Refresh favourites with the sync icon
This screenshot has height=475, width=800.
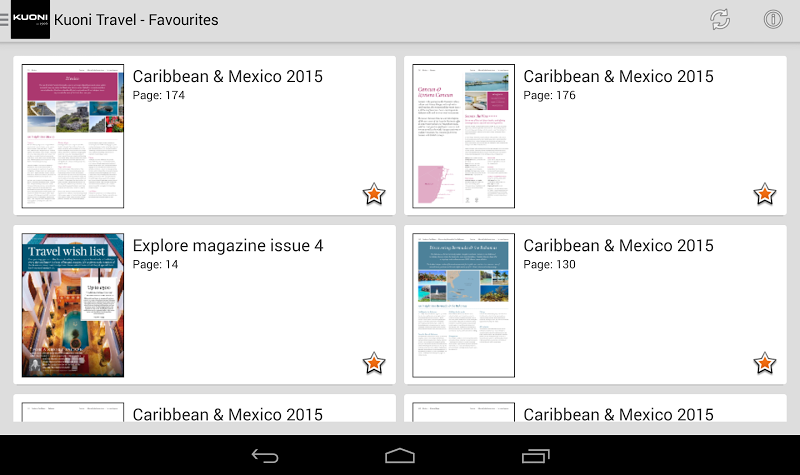coord(720,20)
